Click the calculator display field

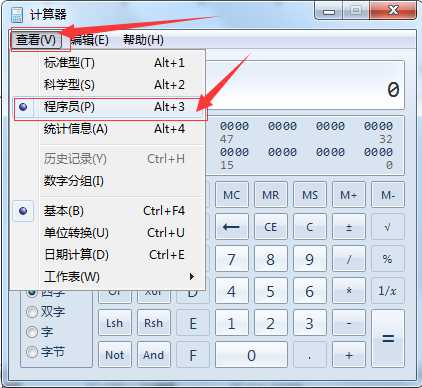(305, 85)
